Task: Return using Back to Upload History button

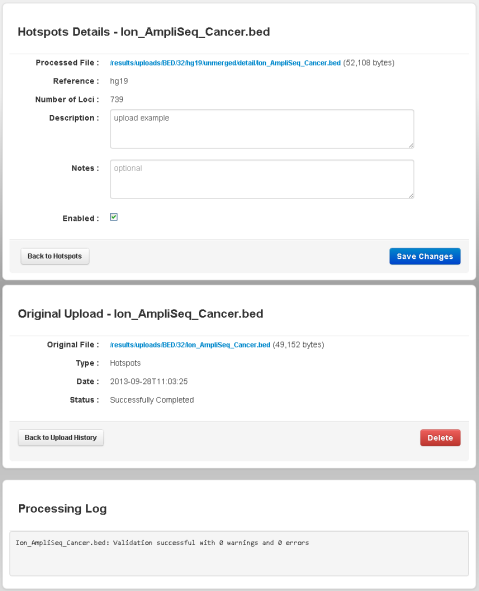Action: (61, 438)
